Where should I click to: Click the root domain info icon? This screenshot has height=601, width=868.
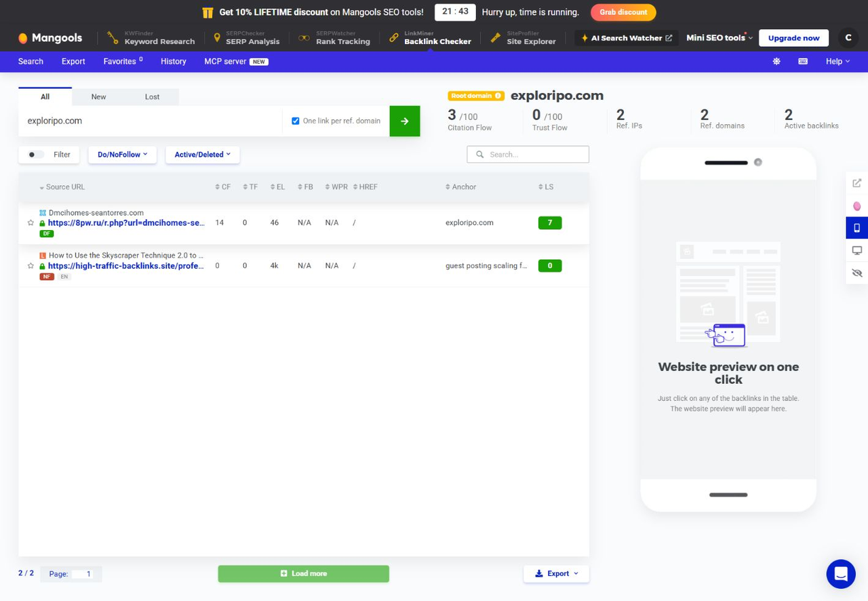click(498, 96)
